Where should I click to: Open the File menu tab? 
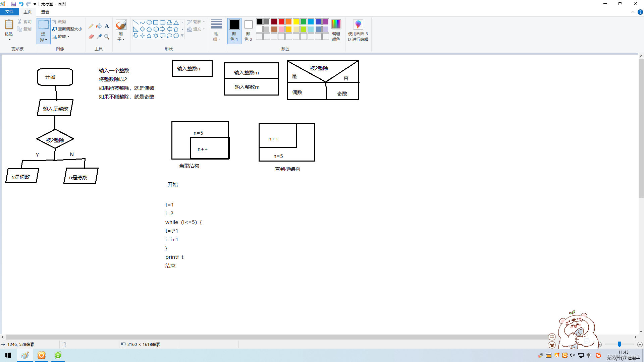click(x=9, y=12)
